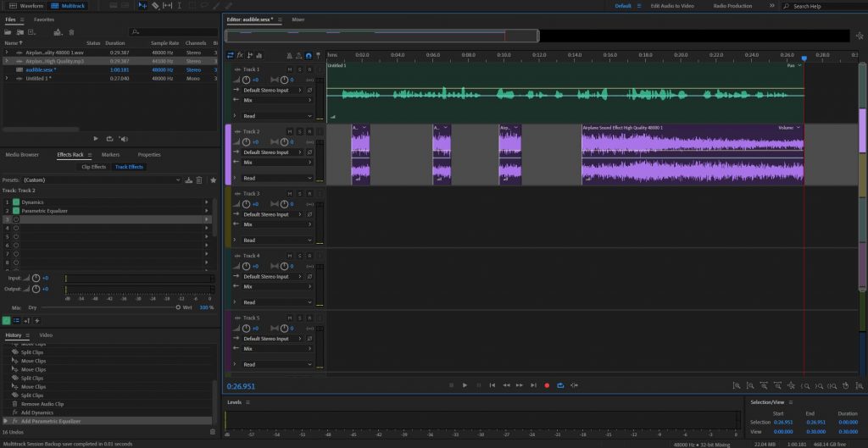Open the Markers tab
Viewport: 868px width, 448px height.
tap(110, 155)
